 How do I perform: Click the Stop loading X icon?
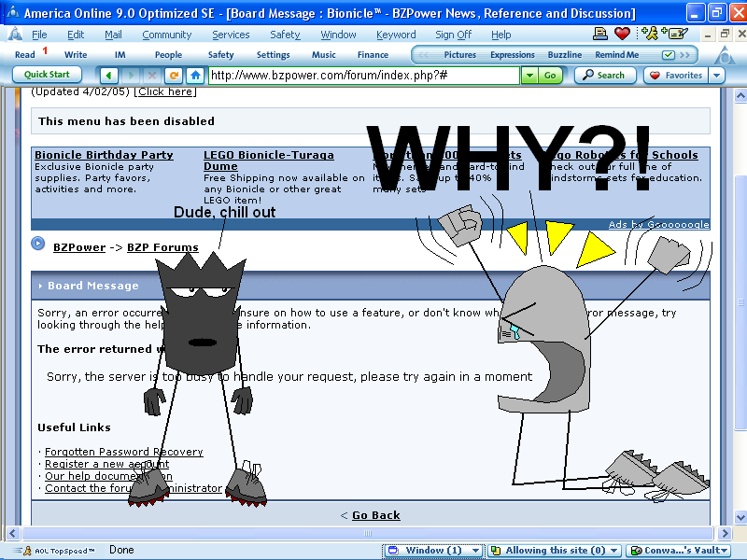click(152, 76)
